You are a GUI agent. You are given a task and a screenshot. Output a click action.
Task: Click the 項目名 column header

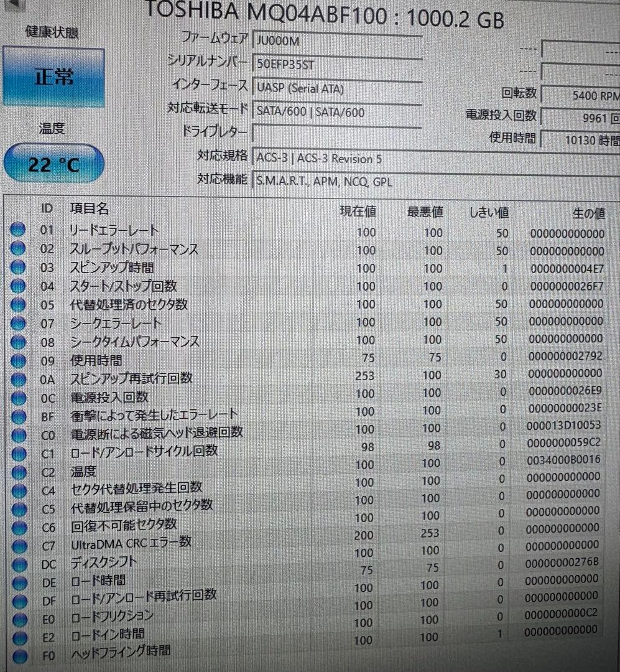(89, 208)
